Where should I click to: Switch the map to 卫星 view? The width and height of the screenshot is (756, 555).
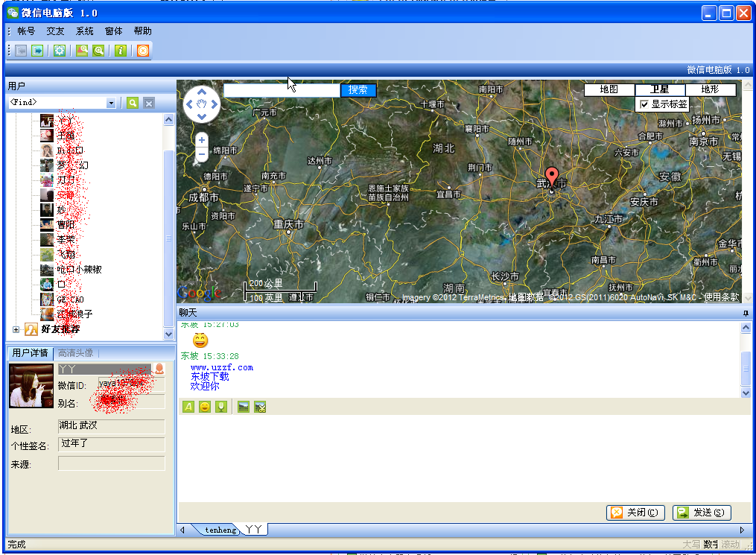pyautogui.click(x=660, y=89)
